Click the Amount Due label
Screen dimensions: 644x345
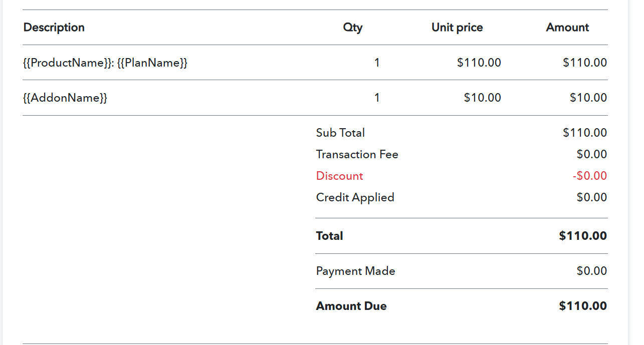(351, 306)
